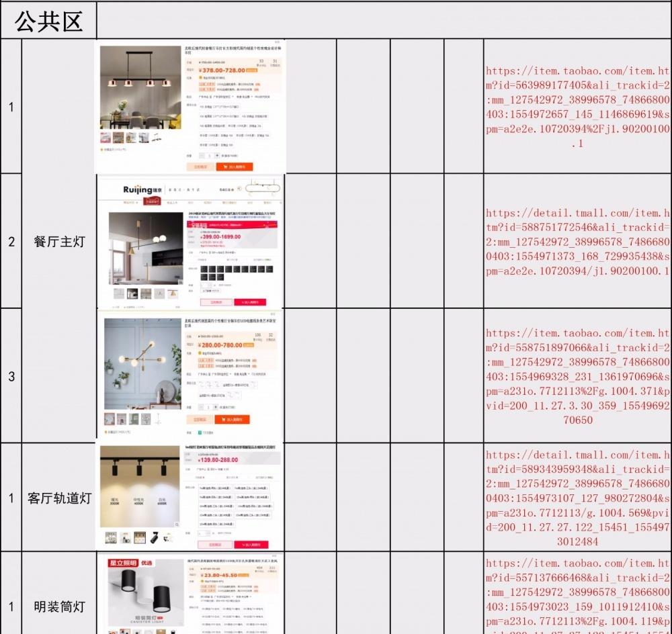Click the promo sale badge next to ¥378.00 price

click(x=251, y=70)
